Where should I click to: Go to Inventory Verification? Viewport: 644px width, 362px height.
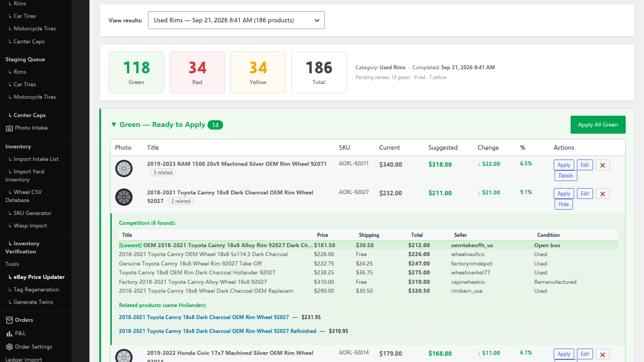pos(22,248)
